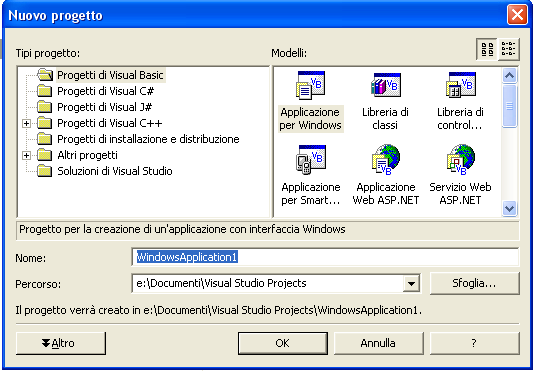Select Soluzioni di Visual Studio label
The width and height of the screenshot is (533, 371).
115,171
